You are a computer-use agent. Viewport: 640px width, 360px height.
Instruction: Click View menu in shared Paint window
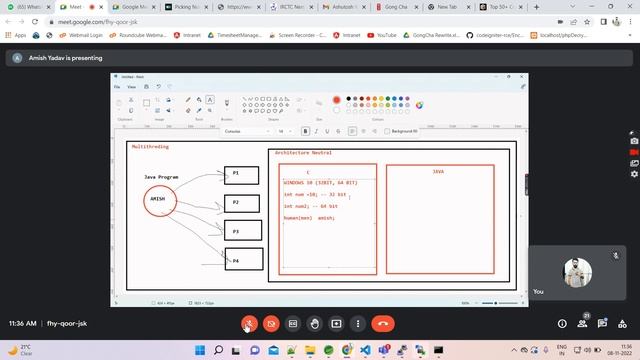pyautogui.click(x=131, y=87)
